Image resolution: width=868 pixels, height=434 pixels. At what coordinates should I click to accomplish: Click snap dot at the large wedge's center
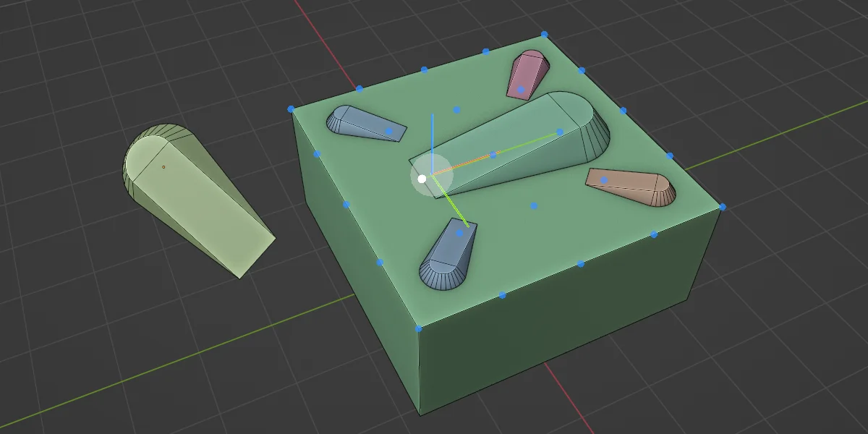pyautogui.click(x=493, y=154)
